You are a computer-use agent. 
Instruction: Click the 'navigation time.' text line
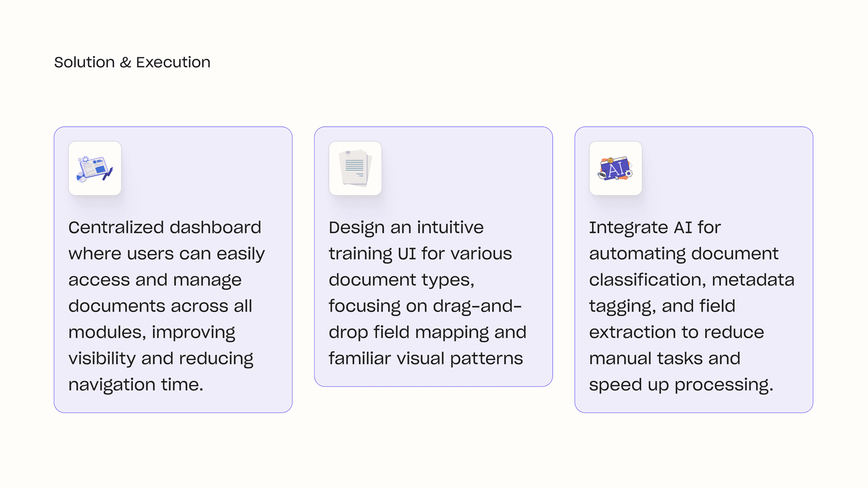point(136,385)
